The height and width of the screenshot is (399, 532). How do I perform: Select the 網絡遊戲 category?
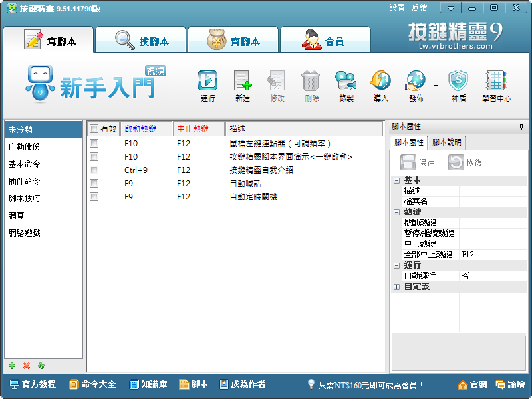[x=43, y=233]
